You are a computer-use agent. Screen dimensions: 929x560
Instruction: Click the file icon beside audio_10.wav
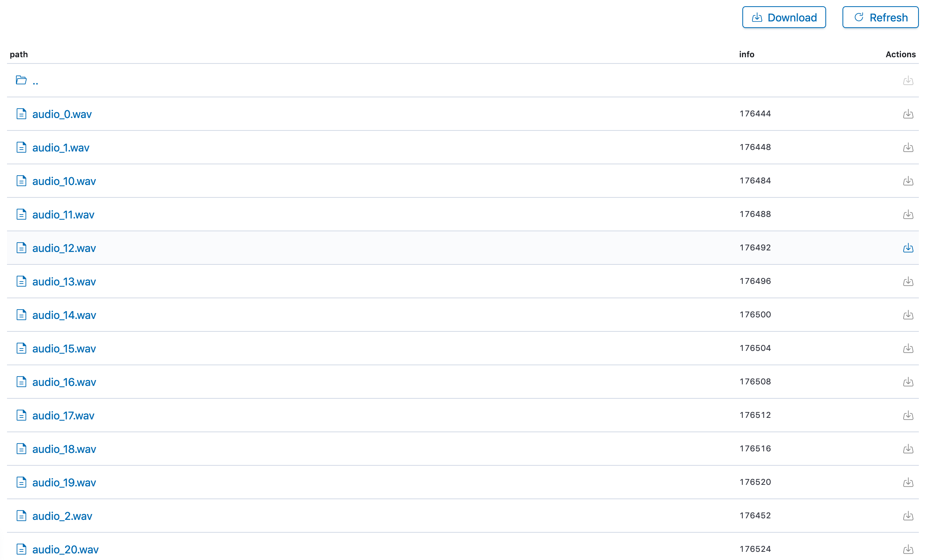tap(21, 181)
